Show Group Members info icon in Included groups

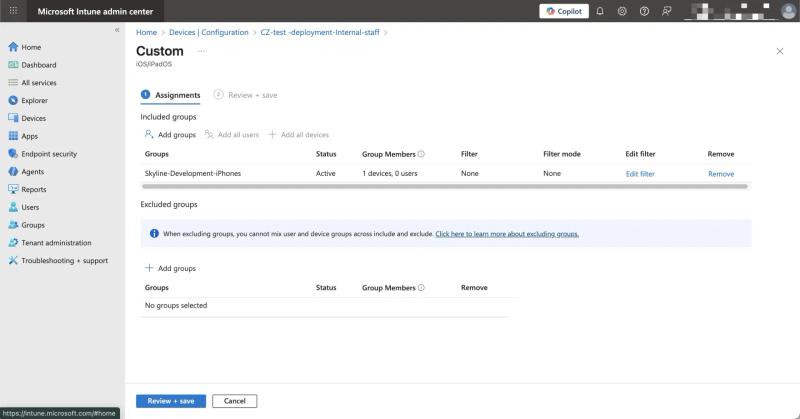pyautogui.click(x=421, y=154)
